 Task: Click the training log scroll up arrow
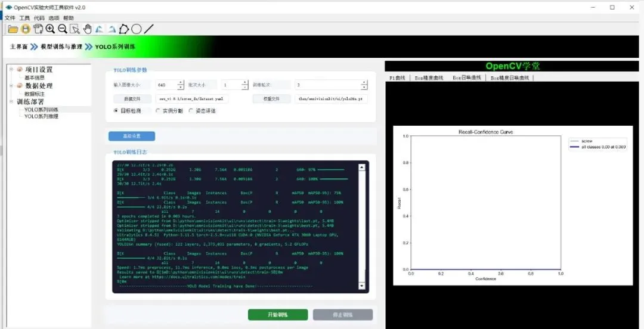361,167
